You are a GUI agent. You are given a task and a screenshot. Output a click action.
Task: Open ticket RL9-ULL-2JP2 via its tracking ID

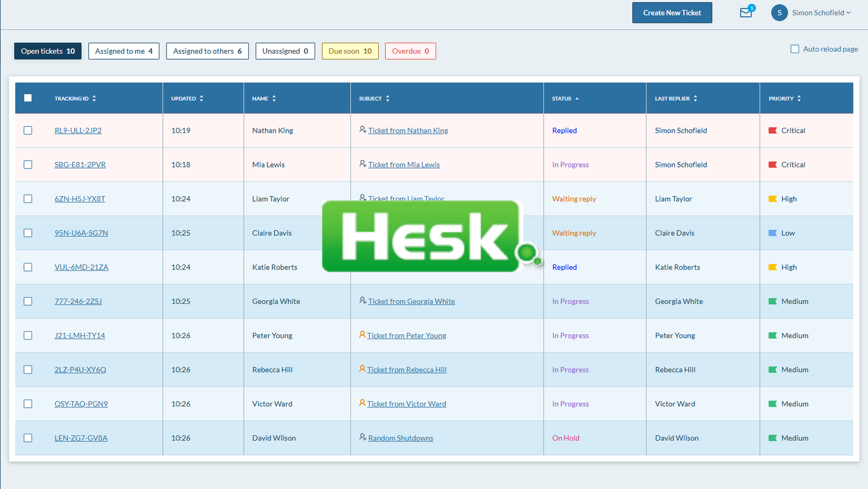click(78, 130)
